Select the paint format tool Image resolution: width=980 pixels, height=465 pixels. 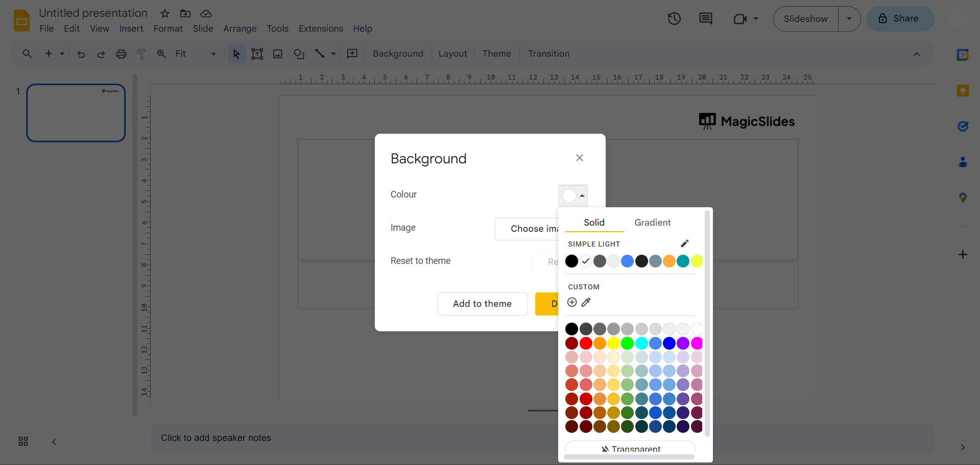141,54
